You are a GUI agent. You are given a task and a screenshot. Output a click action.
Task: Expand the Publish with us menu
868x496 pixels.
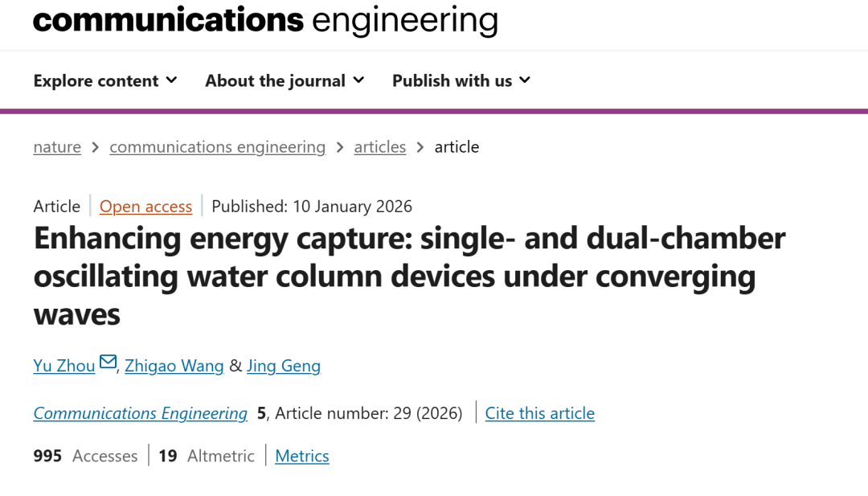point(461,80)
